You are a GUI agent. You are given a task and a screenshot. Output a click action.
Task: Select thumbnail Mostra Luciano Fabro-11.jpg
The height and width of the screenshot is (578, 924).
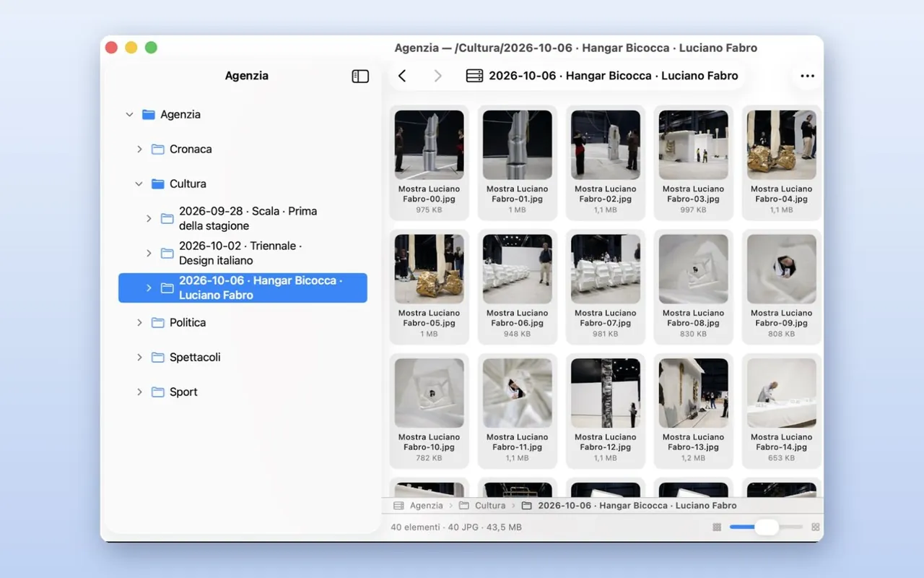coord(518,393)
